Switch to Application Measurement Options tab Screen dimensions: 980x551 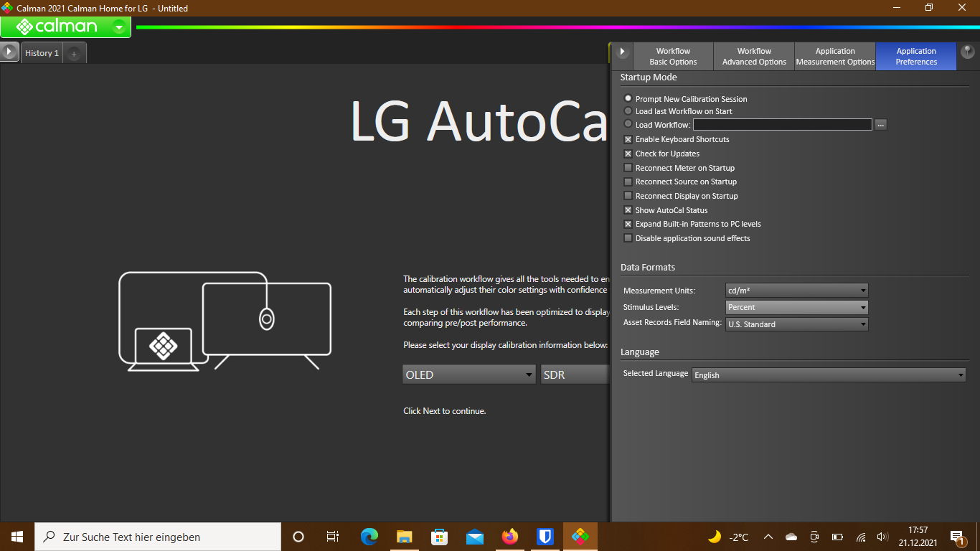point(835,57)
